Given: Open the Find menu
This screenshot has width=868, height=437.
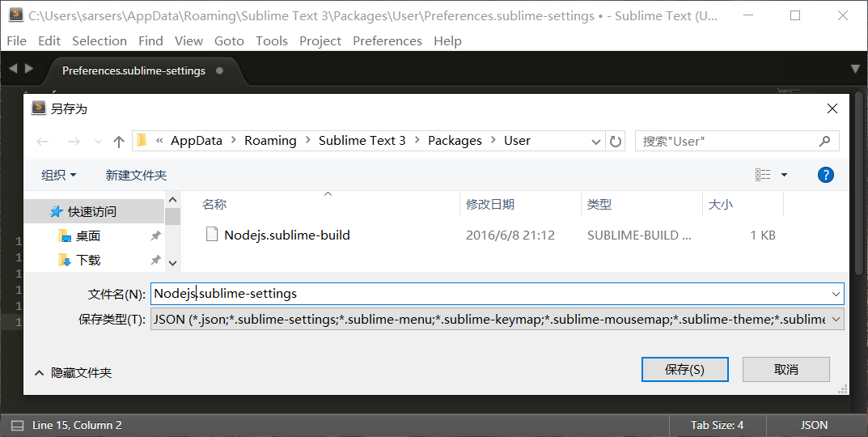Looking at the screenshot, I should [150, 41].
